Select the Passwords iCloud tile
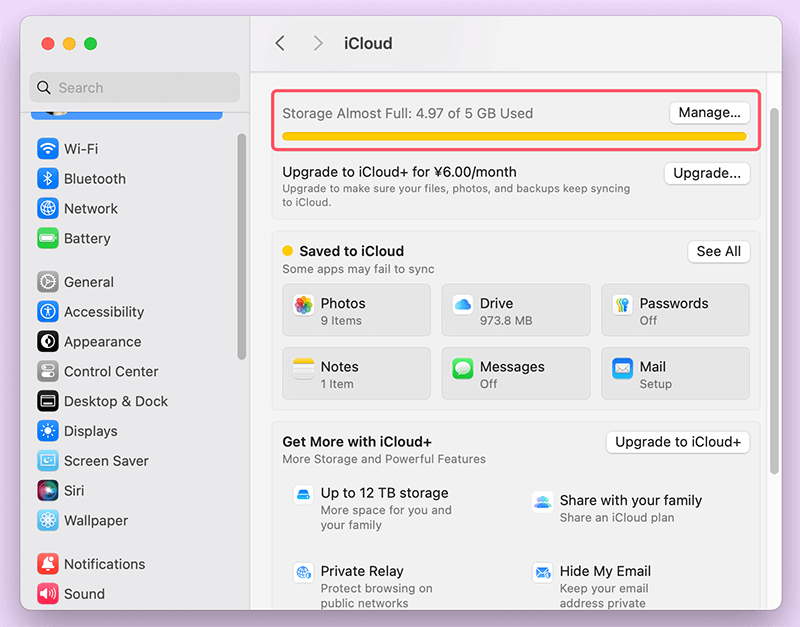Image resolution: width=800 pixels, height=627 pixels. 675,310
